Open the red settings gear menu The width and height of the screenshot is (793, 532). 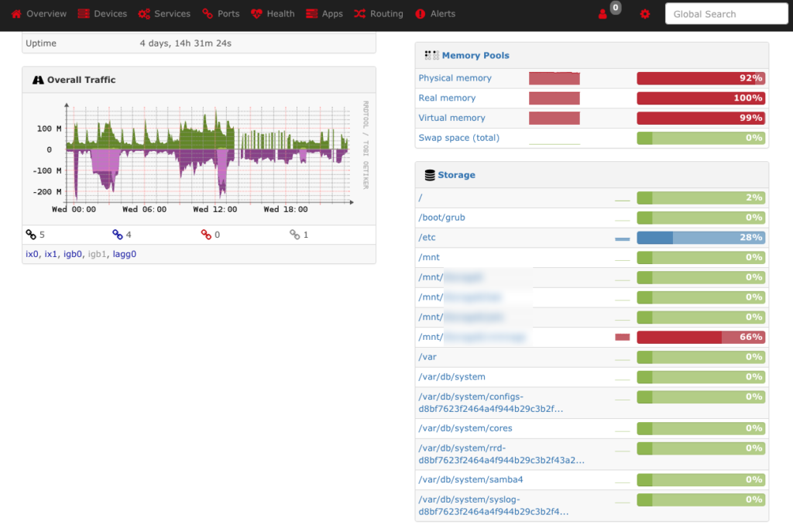[645, 14]
